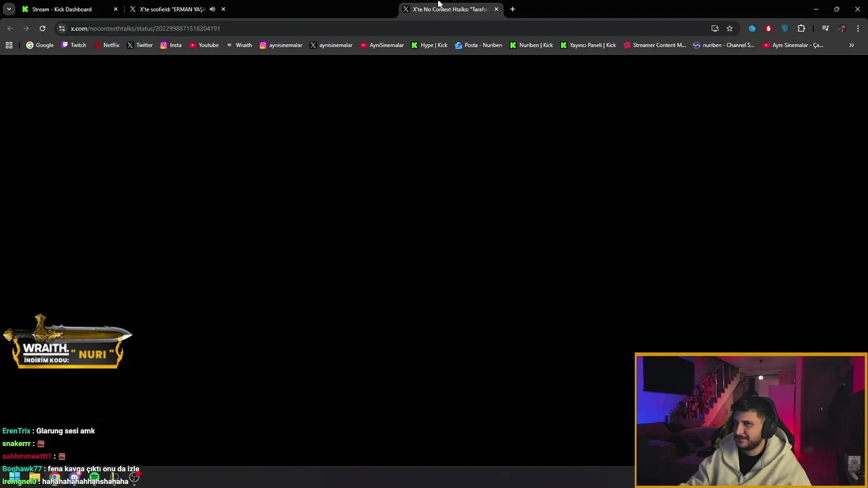This screenshot has width=868, height=488.
Task: Open the red circular extension icon
Action: 768,28
